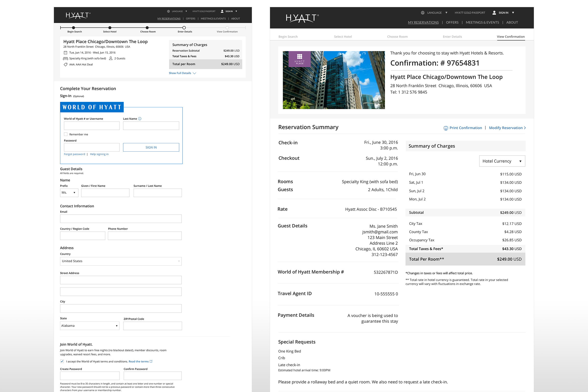
Task: Open Offers in left header navigation
Action: point(191,19)
